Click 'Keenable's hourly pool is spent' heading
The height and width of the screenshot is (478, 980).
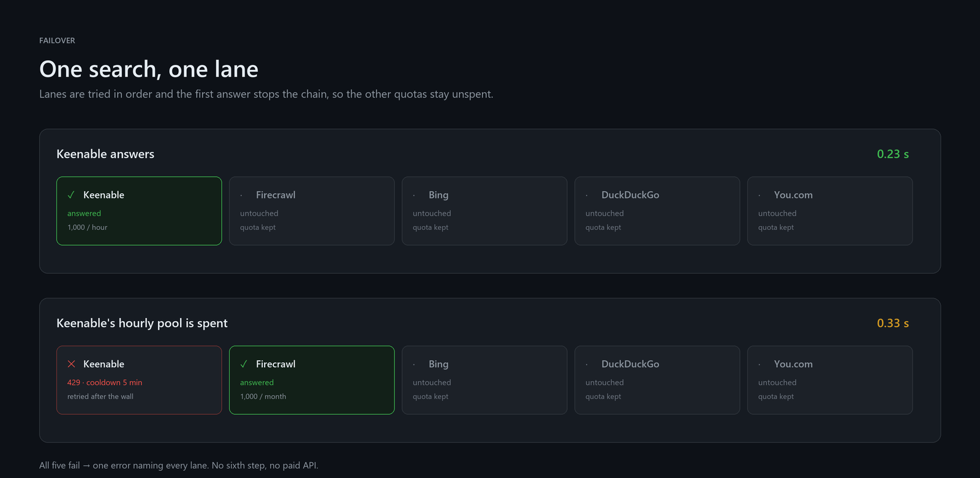142,324
